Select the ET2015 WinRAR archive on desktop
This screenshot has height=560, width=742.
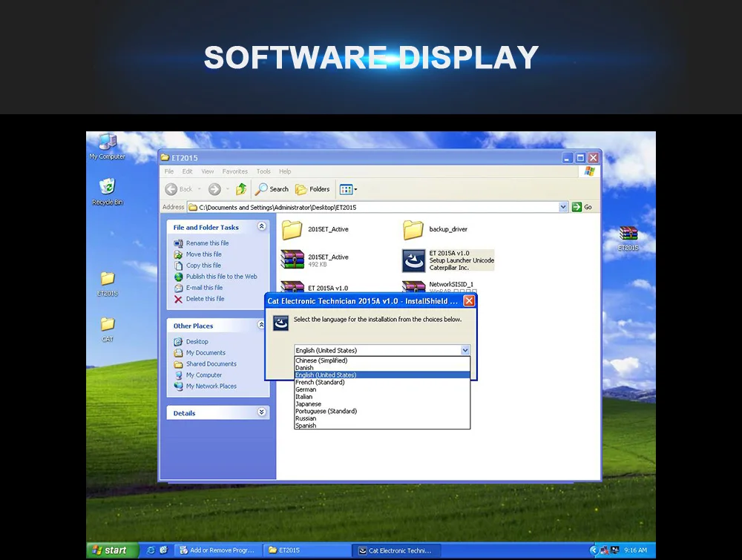(628, 238)
